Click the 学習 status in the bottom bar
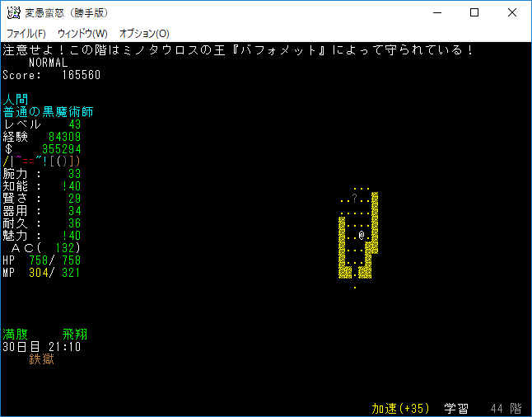532x417 pixels. tap(456, 409)
